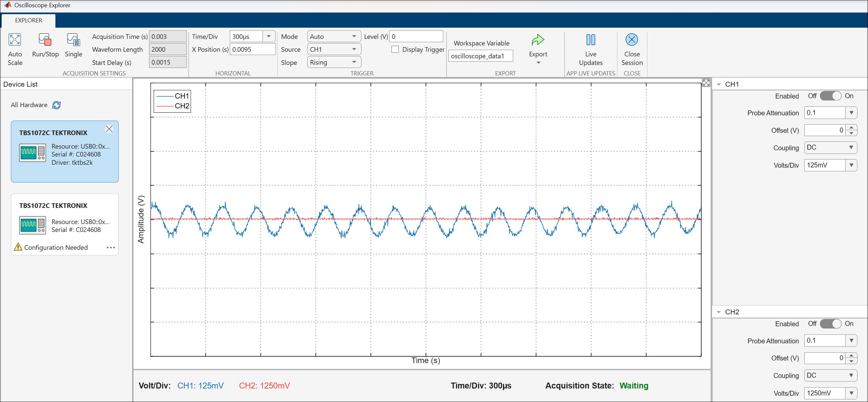This screenshot has width=868, height=402.
Task: Decrease CH2 Offset with down arrow
Action: click(851, 360)
